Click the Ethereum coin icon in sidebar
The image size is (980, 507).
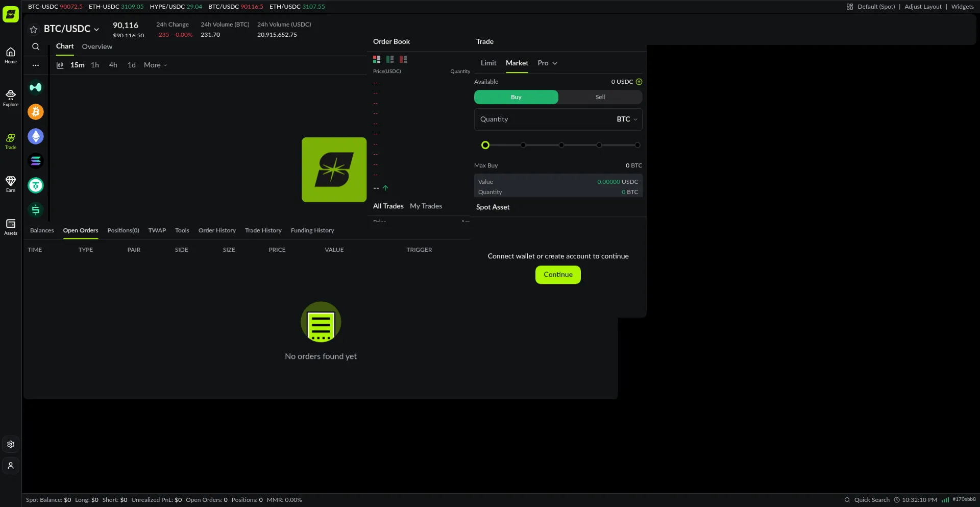click(x=36, y=136)
